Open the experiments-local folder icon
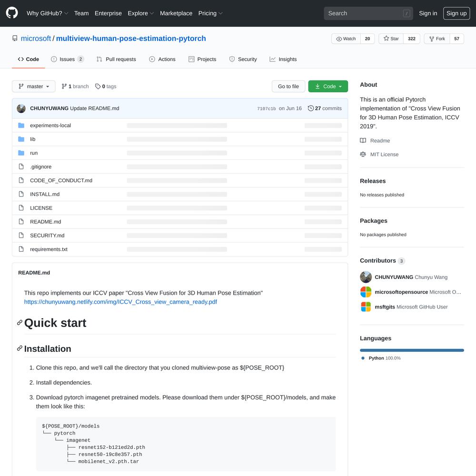This screenshot has height=476, width=476. pyautogui.click(x=21, y=125)
